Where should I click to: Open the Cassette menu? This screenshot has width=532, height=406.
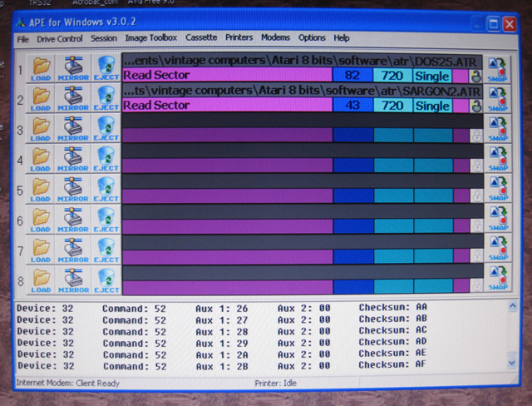[201, 37]
